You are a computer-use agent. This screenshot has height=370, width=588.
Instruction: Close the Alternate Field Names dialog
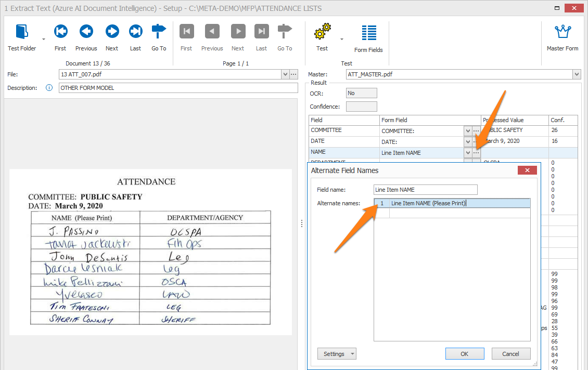pyautogui.click(x=527, y=170)
